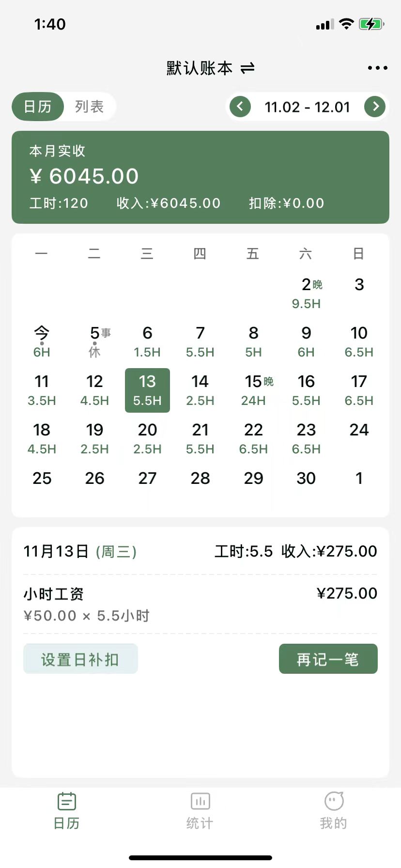Tap the green 本月实收 summary card

pos(200,177)
